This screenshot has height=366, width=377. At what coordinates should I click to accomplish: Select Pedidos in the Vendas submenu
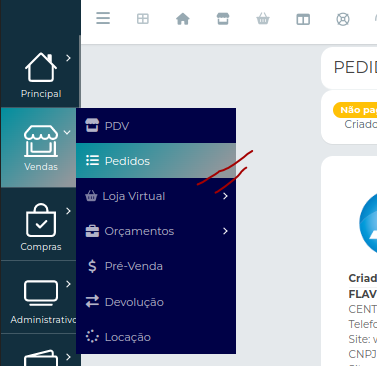point(156,161)
